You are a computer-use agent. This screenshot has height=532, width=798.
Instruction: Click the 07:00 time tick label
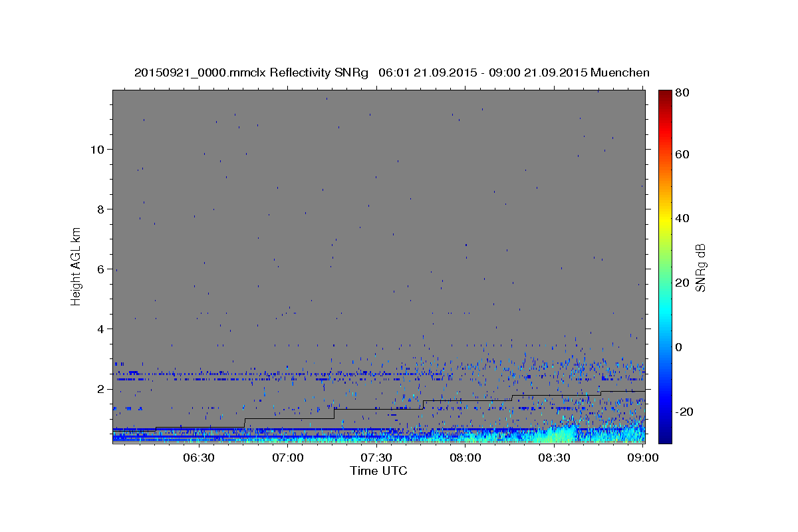(x=287, y=458)
